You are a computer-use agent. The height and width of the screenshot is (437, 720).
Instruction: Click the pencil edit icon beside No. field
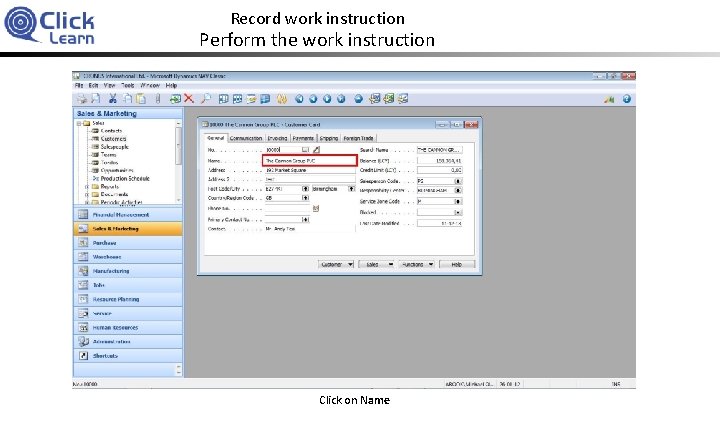[x=316, y=150]
